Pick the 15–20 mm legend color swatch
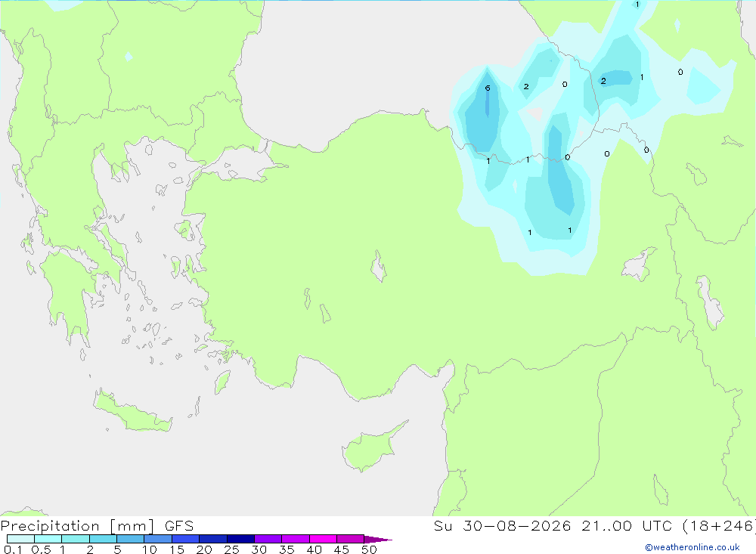This screenshot has width=756, height=554. coord(186,539)
